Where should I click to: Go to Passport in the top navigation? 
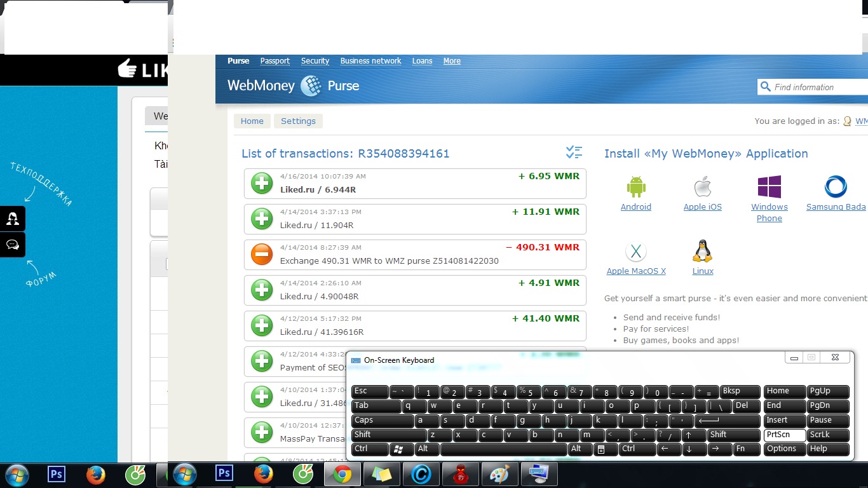point(275,61)
